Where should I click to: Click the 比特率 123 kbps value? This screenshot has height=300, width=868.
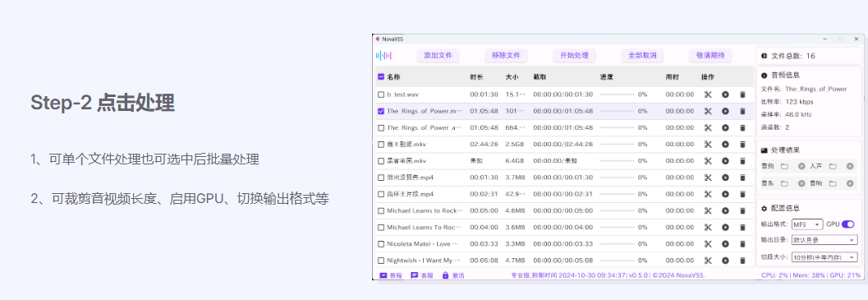tap(800, 101)
